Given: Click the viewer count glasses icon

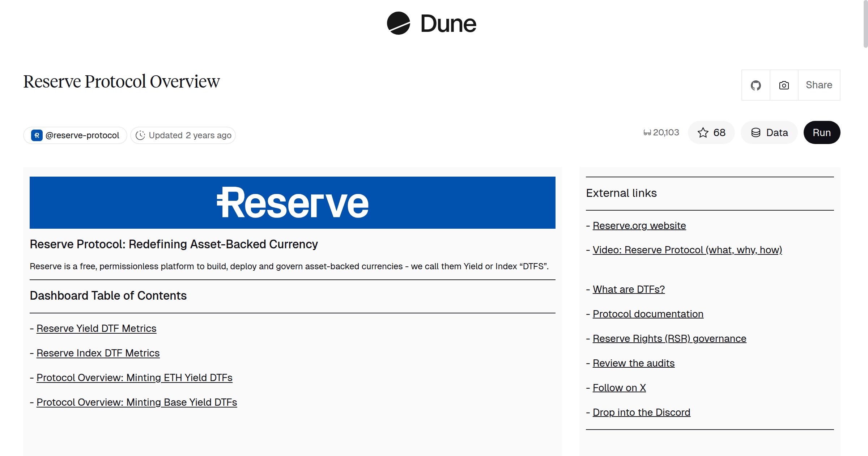Looking at the screenshot, I should coord(647,132).
